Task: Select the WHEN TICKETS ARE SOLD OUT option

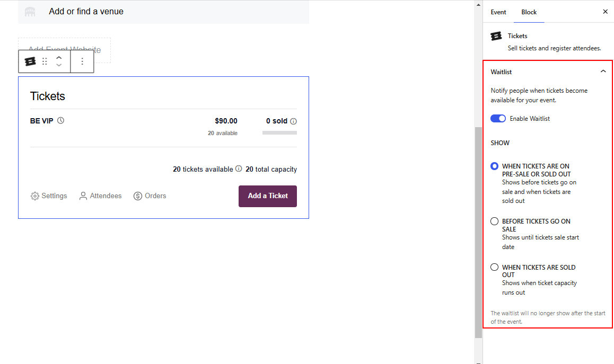Action: coord(494,267)
